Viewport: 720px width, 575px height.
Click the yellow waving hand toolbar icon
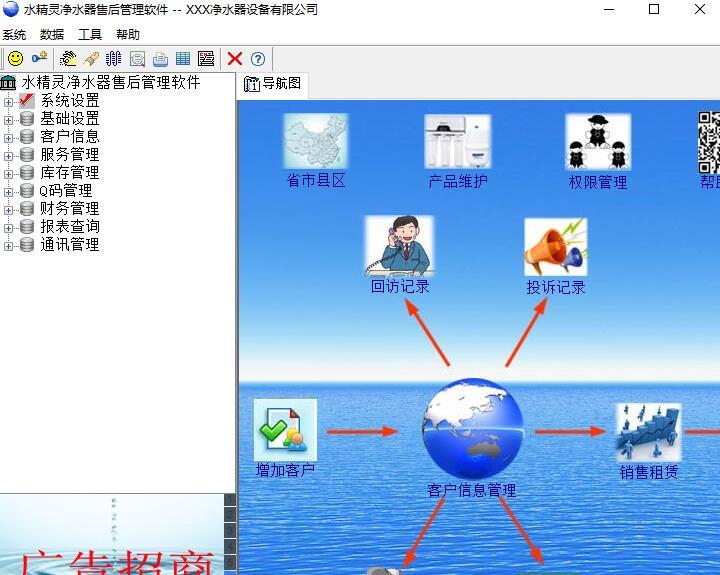(x=68, y=58)
